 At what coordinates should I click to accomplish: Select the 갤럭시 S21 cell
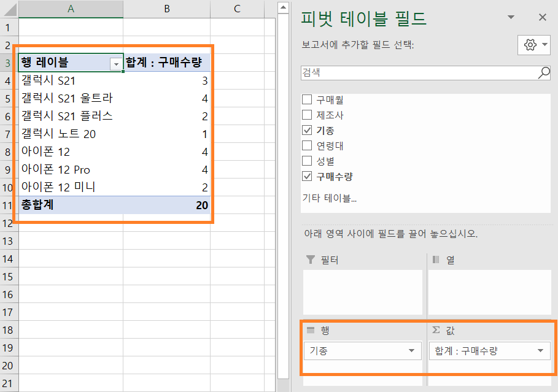point(71,80)
